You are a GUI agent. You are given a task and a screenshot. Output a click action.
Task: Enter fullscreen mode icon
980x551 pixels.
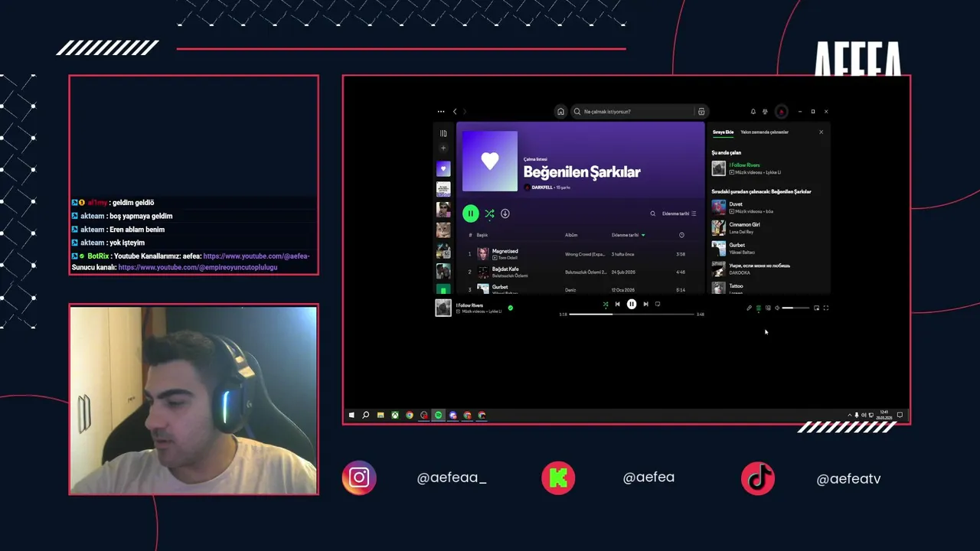click(x=826, y=308)
